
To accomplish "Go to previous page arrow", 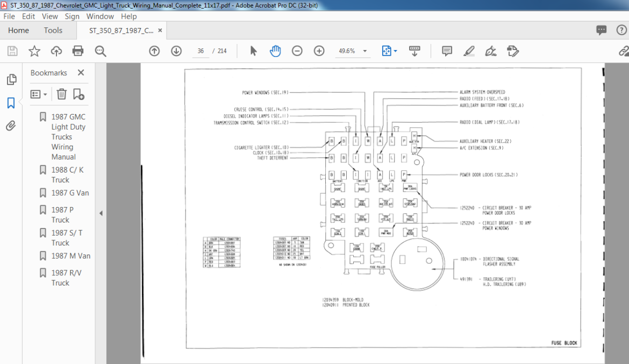I will point(154,51).
